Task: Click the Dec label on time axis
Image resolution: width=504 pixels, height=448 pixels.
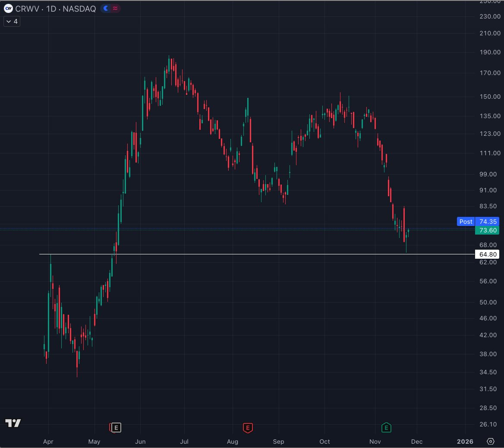Action: click(417, 442)
